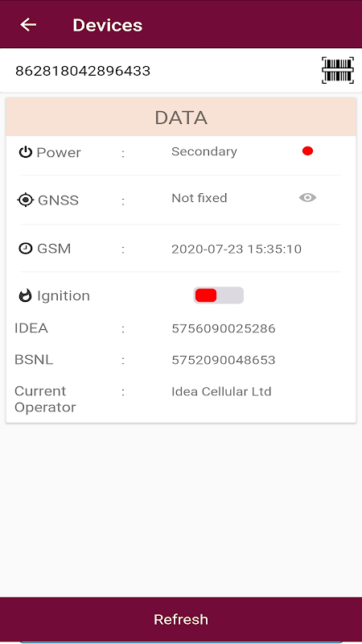Tap the back arrow icon

[28, 25]
